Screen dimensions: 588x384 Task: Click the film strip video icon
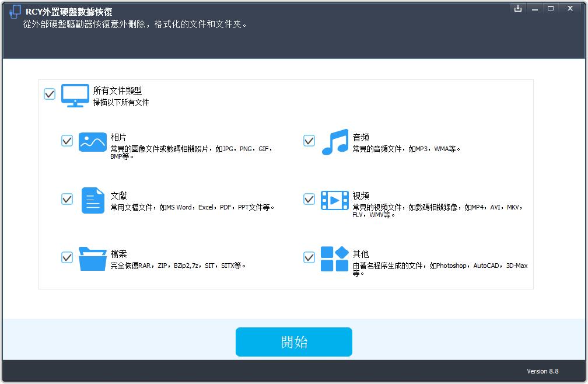[x=335, y=200]
